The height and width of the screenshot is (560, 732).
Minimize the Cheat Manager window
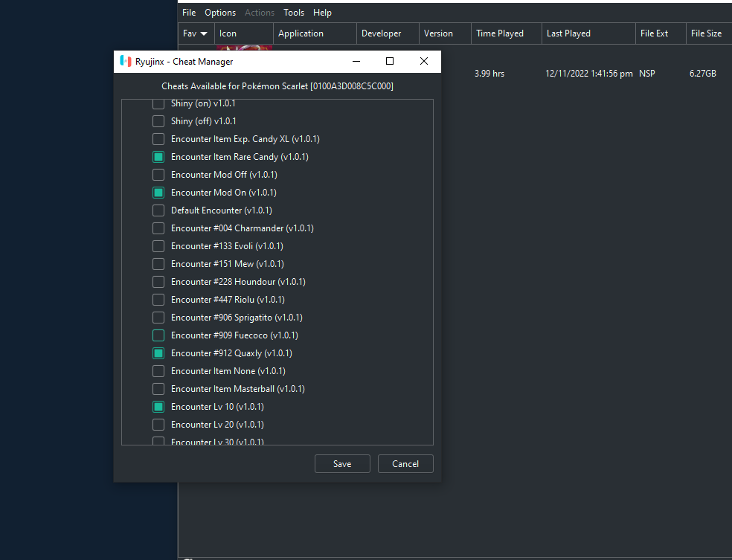[x=356, y=61]
